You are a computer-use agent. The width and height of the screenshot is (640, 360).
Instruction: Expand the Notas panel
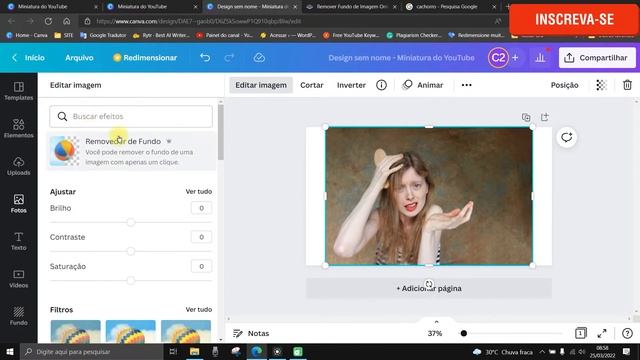coord(251,333)
